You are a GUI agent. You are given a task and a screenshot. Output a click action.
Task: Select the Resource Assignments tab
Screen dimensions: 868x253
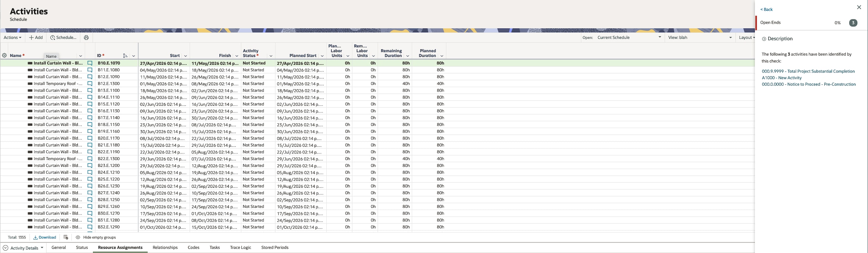120,247
